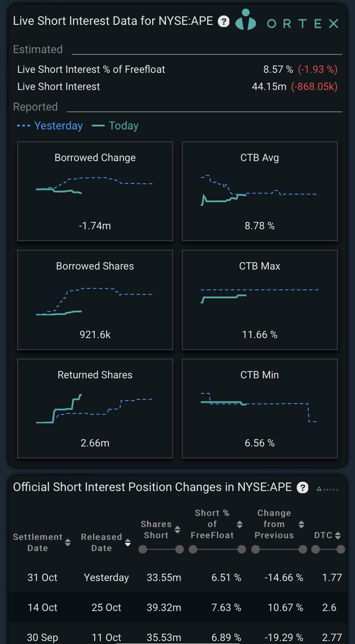Open the Returned Shares chart card
This screenshot has width=355, height=644.
click(x=95, y=408)
